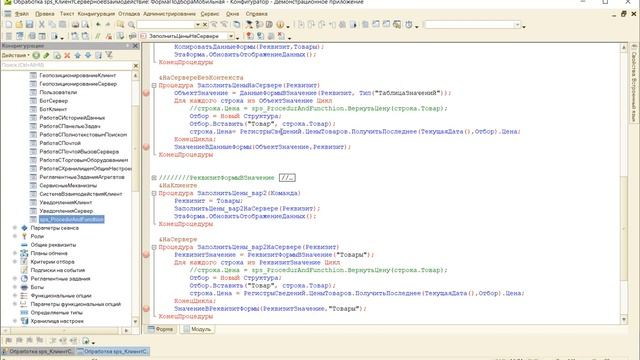The height and width of the screenshot is (360, 640).
Task: Cut selection with the scissors icon
Action: pos(41,25)
